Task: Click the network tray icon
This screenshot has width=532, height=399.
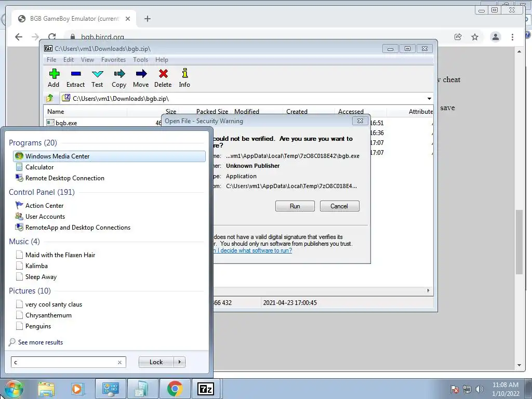Action: click(467, 389)
